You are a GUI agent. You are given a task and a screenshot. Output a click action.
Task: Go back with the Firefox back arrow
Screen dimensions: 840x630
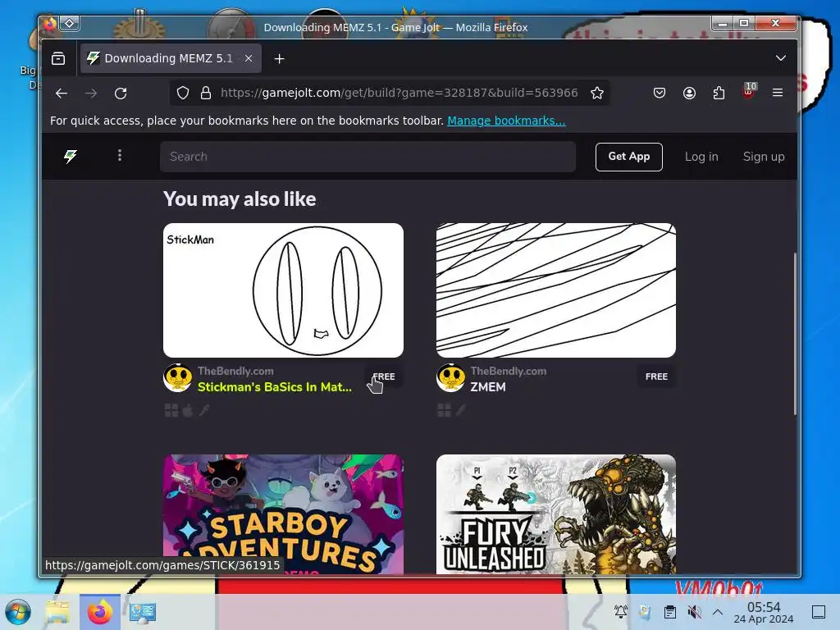pos(62,94)
